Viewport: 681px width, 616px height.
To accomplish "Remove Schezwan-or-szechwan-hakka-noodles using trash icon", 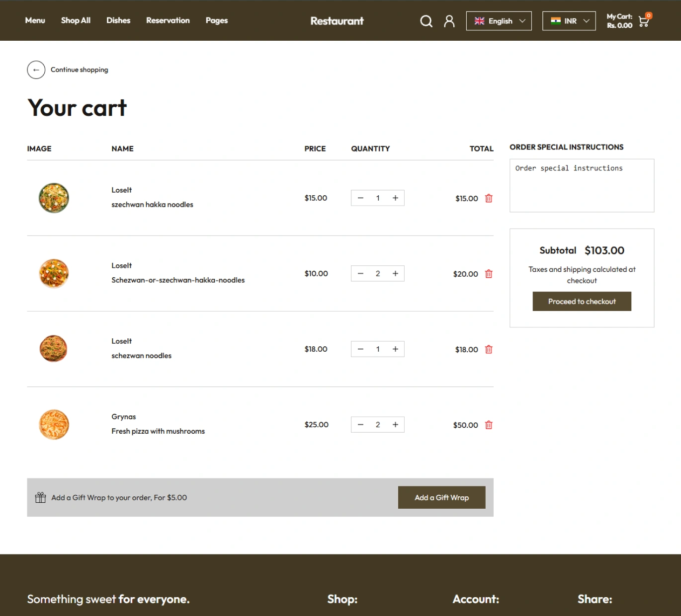I will point(489,274).
